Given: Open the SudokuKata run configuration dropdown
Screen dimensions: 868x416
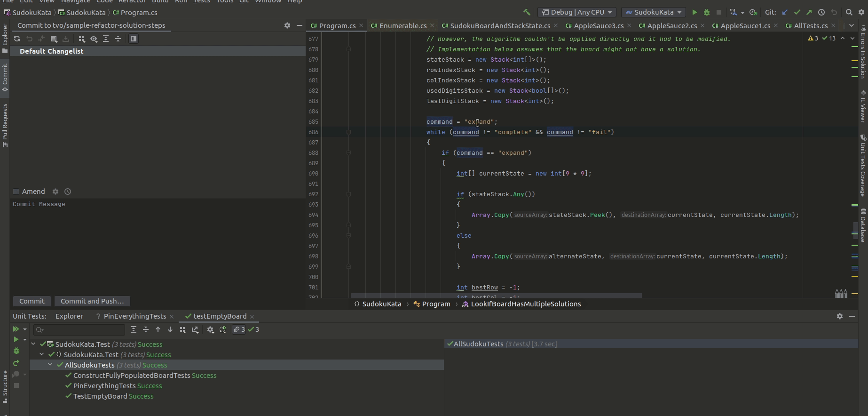Looking at the screenshot, I should (654, 12).
